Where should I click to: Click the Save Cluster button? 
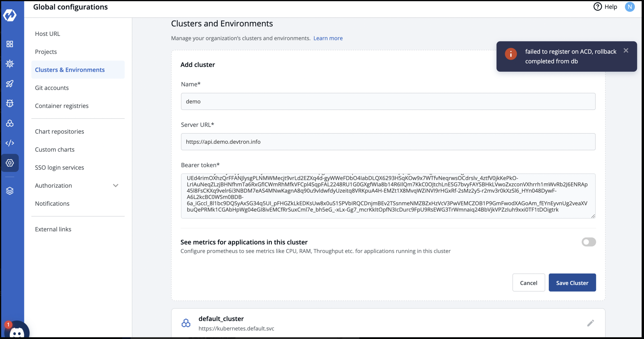[572, 283]
